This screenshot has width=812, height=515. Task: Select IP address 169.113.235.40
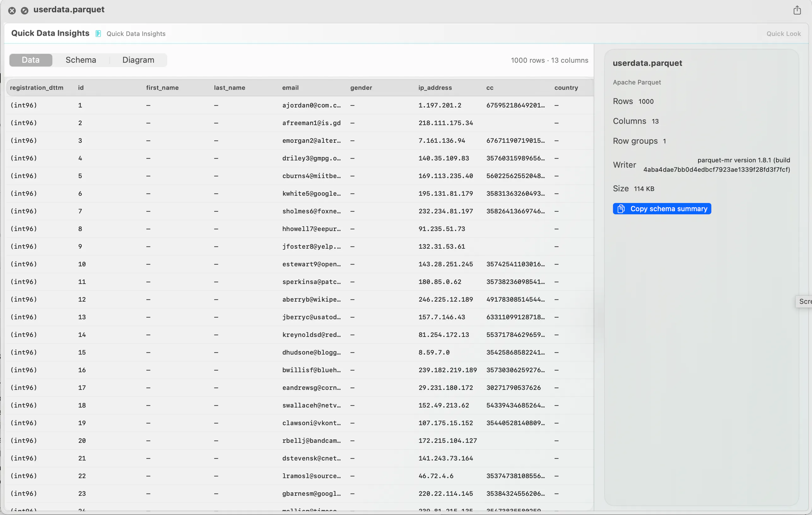pyautogui.click(x=445, y=176)
